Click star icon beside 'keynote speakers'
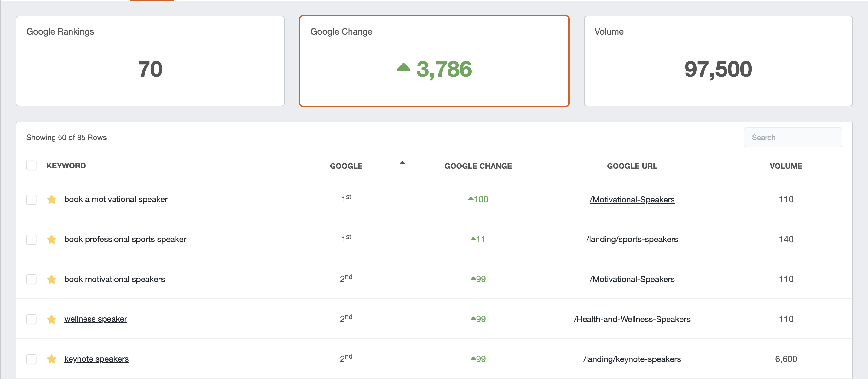Viewport: 868px width, 379px height. [x=52, y=359]
